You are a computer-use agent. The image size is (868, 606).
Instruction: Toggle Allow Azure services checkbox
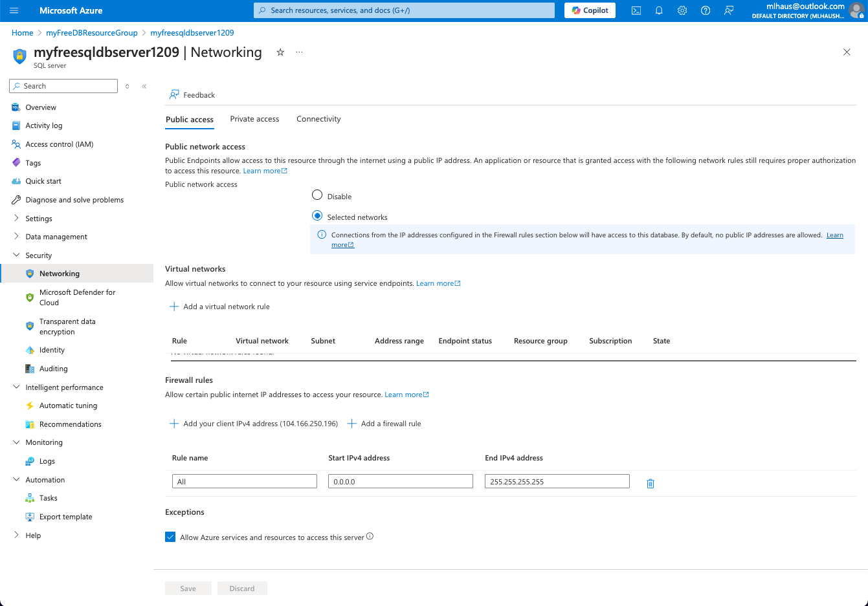pyautogui.click(x=170, y=537)
